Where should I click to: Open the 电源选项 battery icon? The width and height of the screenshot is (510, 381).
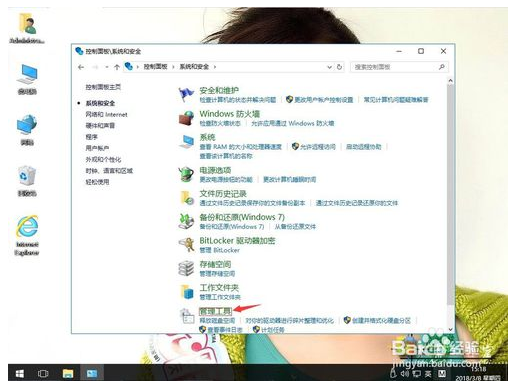click(x=186, y=174)
